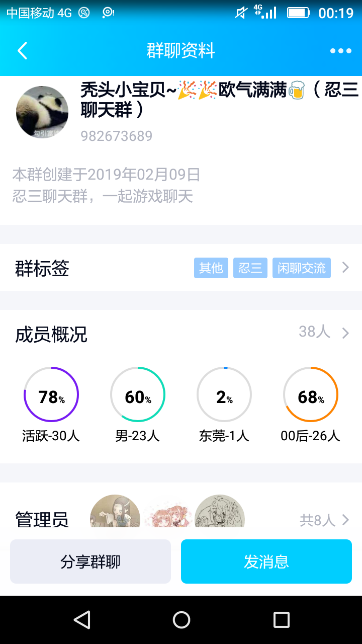This screenshot has width=362, height=644.
Task: Select the 忍三 group tag
Action: pyautogui.click(x=250, y=268)
